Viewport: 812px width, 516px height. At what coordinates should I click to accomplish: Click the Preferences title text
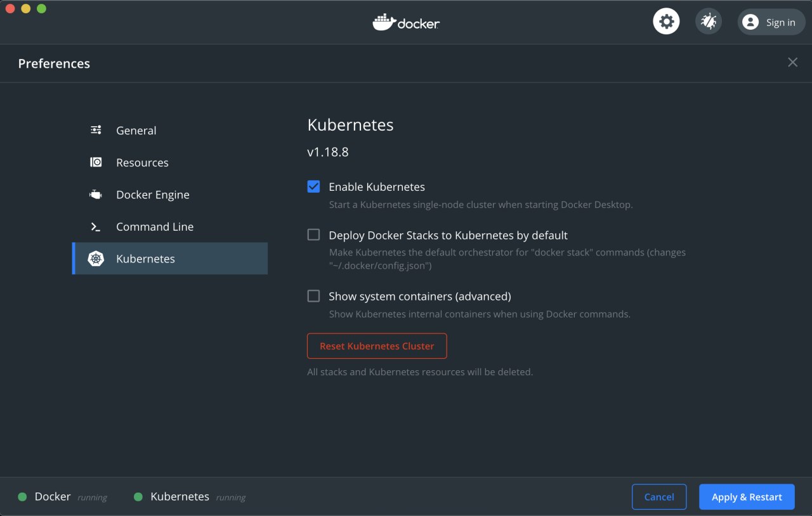pos(54,63)
